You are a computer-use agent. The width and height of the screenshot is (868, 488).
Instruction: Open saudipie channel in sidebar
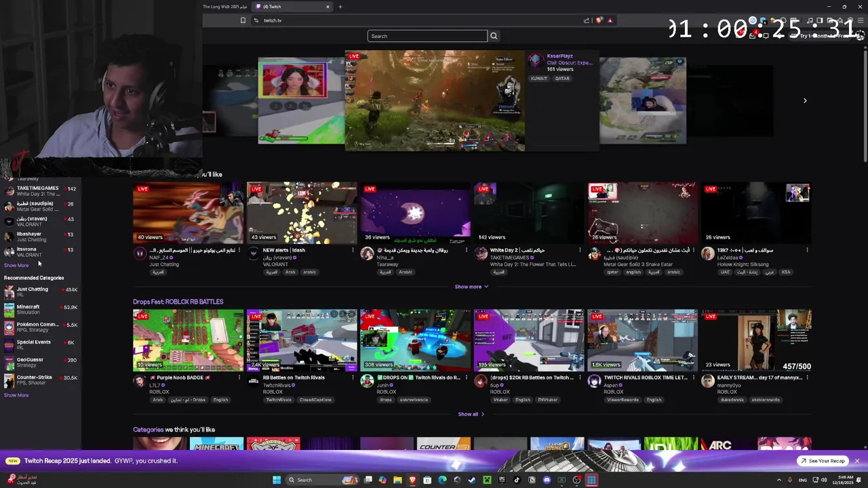[x=41, y=206]
